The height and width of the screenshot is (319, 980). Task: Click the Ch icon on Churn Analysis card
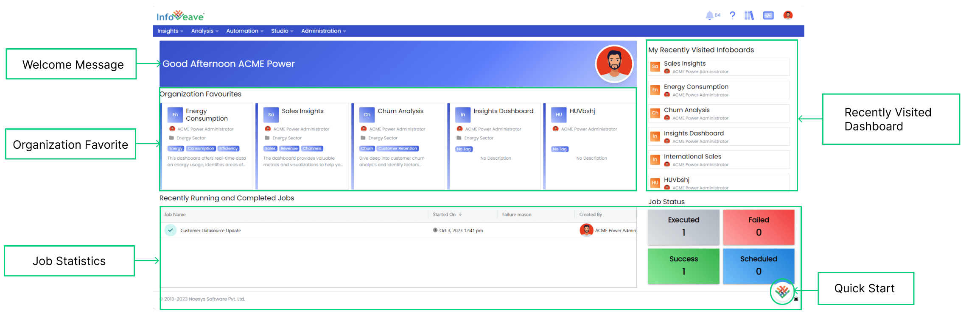pyautogui.click(x=367, y=115)
